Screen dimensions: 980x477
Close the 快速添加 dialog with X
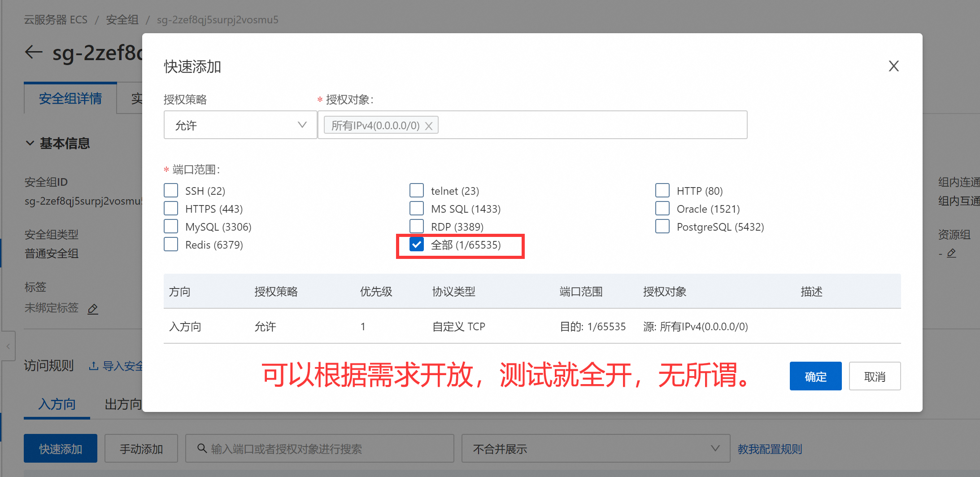coord(893,66)
